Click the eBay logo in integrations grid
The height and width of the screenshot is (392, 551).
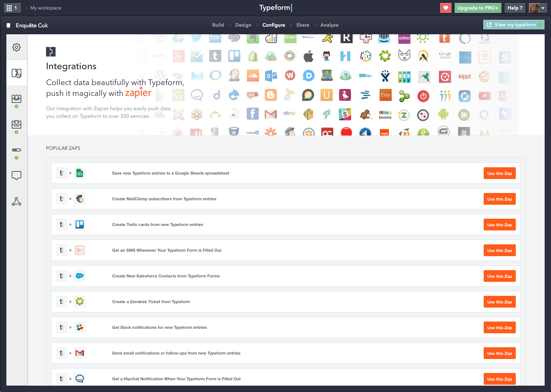(289, 113)
